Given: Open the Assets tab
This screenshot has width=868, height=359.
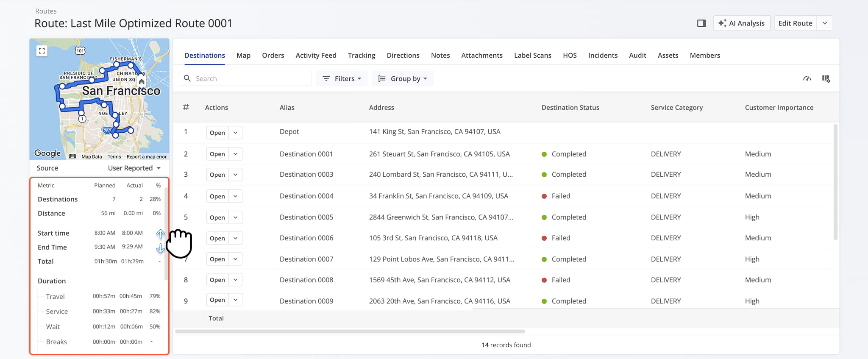Looking at the screenshot, I should point(668,56).
